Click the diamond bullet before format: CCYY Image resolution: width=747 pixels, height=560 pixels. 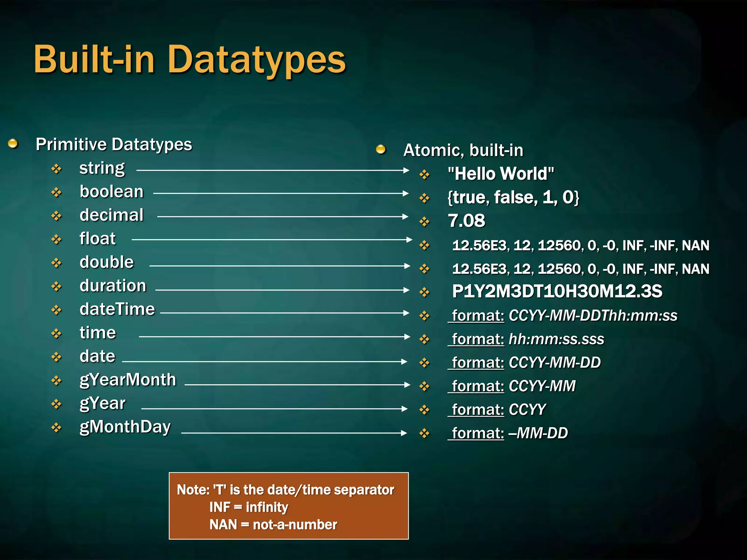(425, 410)
